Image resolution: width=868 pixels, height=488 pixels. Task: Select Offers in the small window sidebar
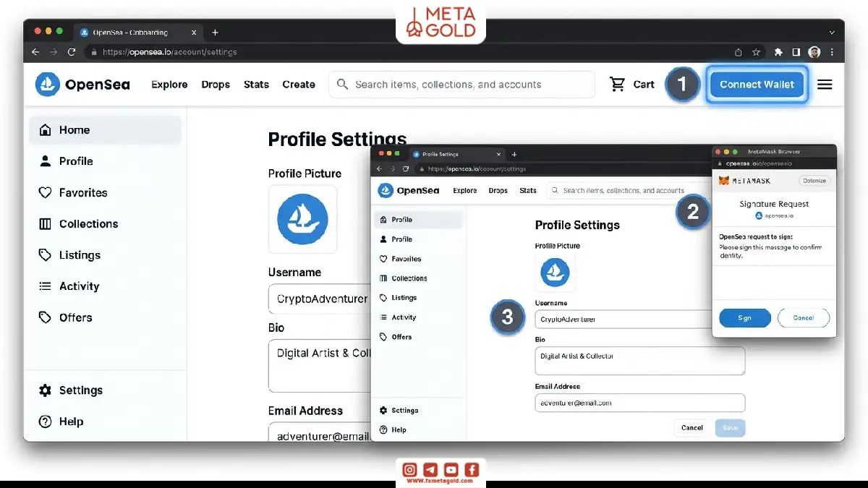[418, 337]
